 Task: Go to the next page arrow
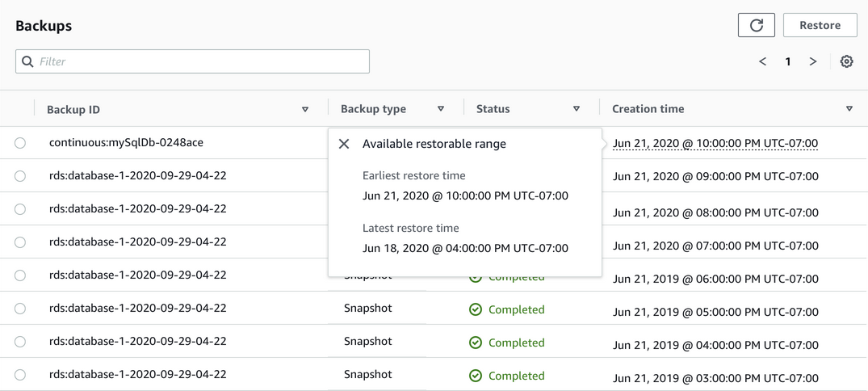click(x=813, y=61)
